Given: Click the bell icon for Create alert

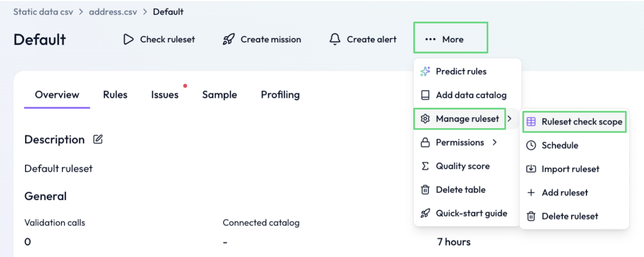Looking at the screenshot, I should (335, 39).
